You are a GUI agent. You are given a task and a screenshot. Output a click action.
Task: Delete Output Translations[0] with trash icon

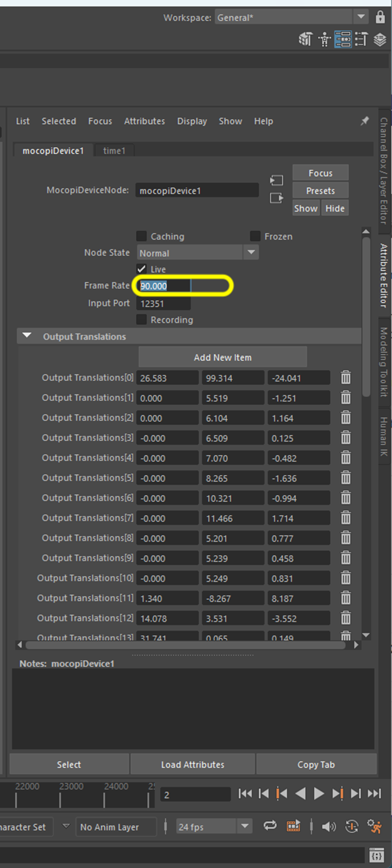pos(346,378)
